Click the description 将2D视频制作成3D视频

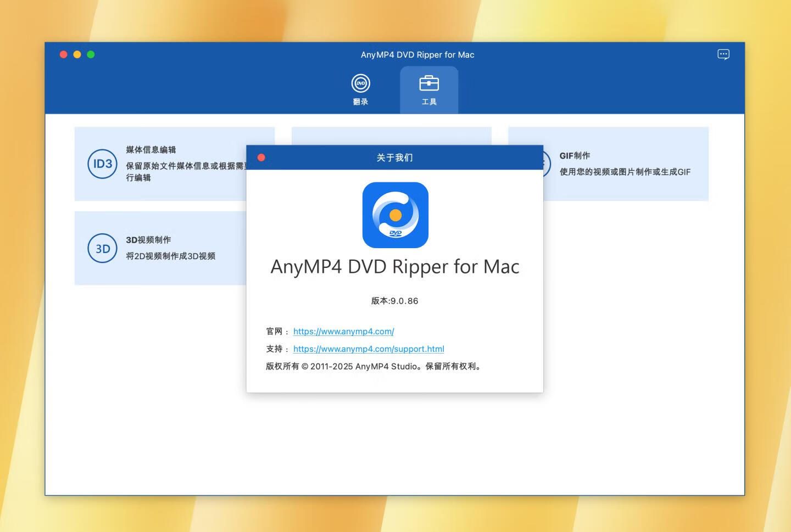click(170, 256)
